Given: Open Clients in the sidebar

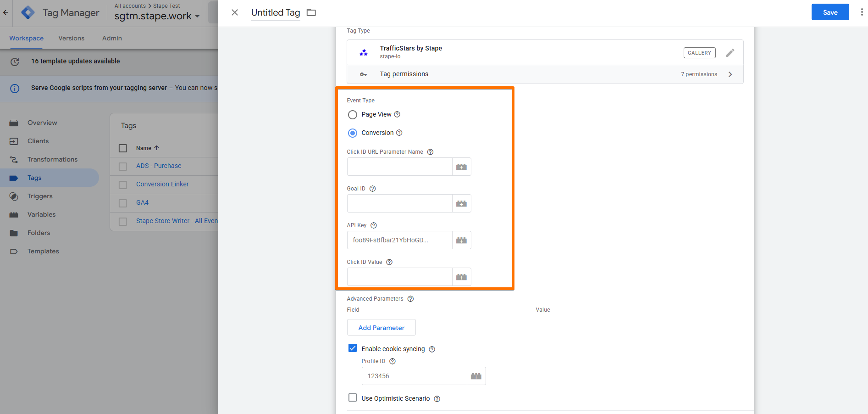Looking at the screenshot, I should pyautogui.click(x=38, y=141).
